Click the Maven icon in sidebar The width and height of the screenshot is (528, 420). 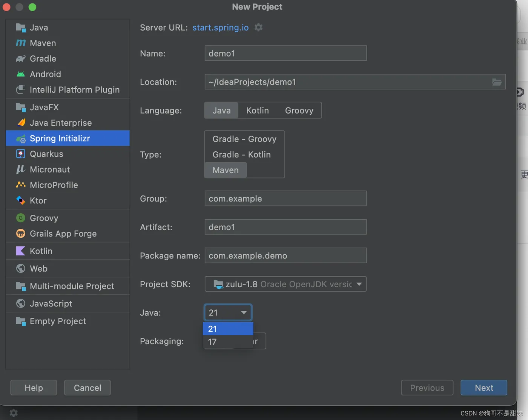click(21, 43)
